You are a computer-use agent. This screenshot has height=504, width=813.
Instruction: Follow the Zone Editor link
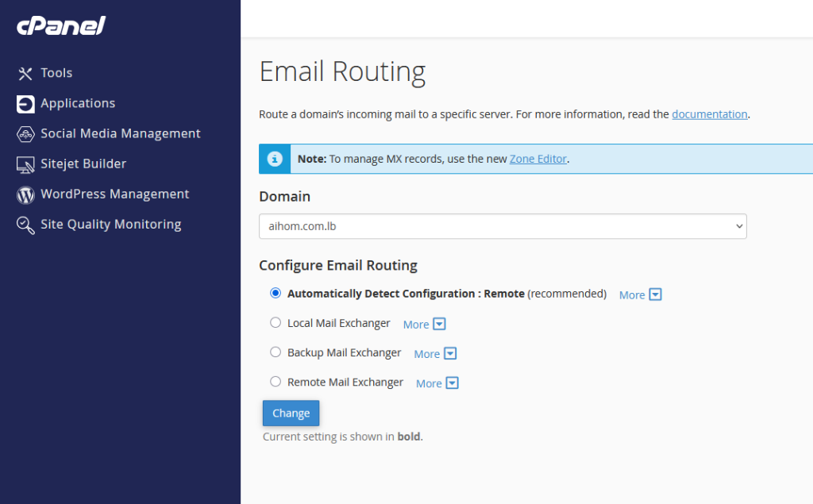(x=538, y=159)
